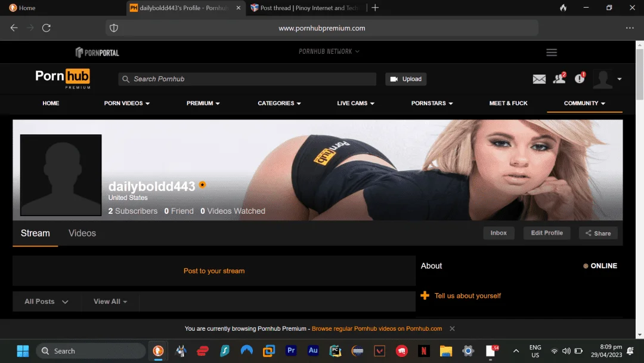Open the All Posts filter dropdown
The height and width of the screenshot is (363, 644).
[x=47, y=302]
